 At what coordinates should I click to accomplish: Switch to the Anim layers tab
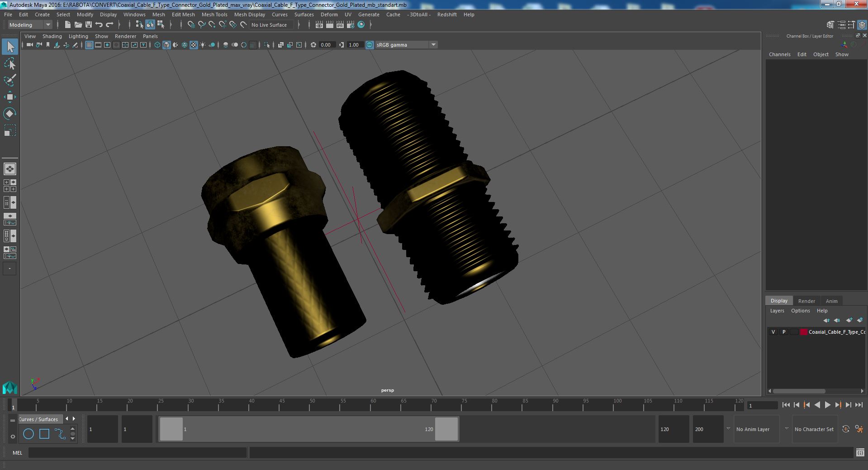tap(831, 301)
